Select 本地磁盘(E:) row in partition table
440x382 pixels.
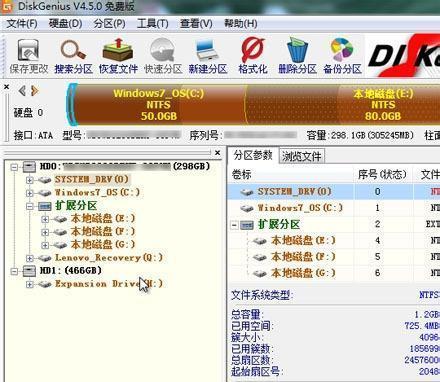point(333,241)
